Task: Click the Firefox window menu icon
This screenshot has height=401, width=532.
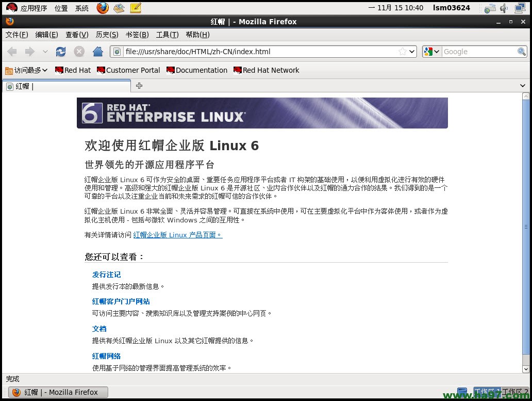Action: [10, 21]
